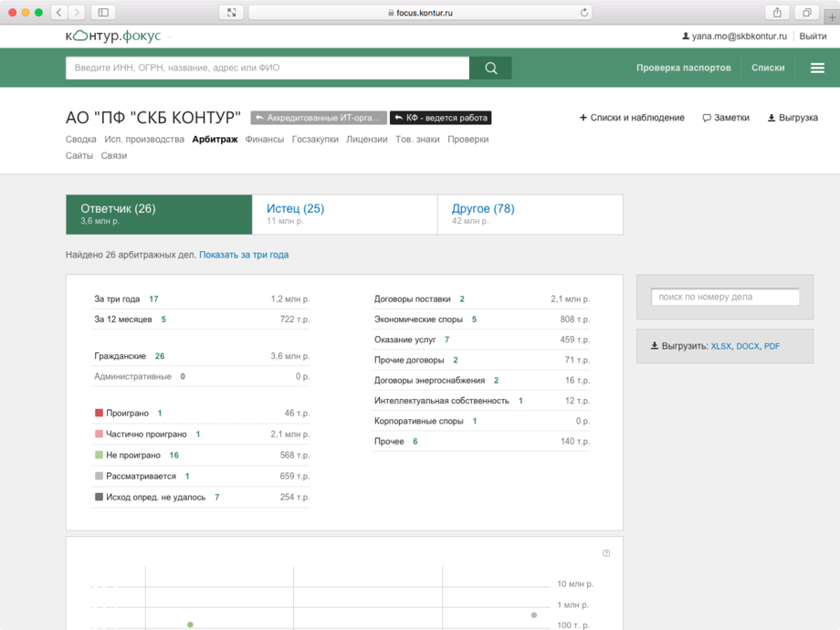Image resolution: width=840 pixels, height=630 pixels.
Task: Expand the Контур.Фокус logo dropdown arrow
Action: point(170,37)
